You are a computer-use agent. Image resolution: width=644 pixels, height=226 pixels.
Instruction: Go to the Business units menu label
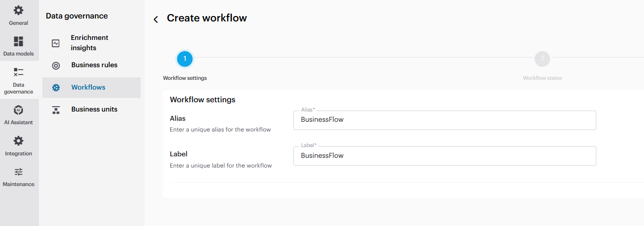94,110
